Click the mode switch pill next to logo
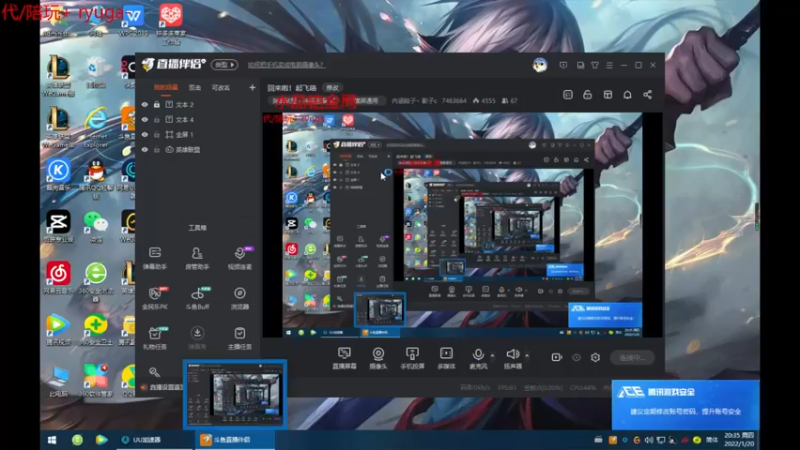This screenshot has height=450, width=800. [224, 65]
